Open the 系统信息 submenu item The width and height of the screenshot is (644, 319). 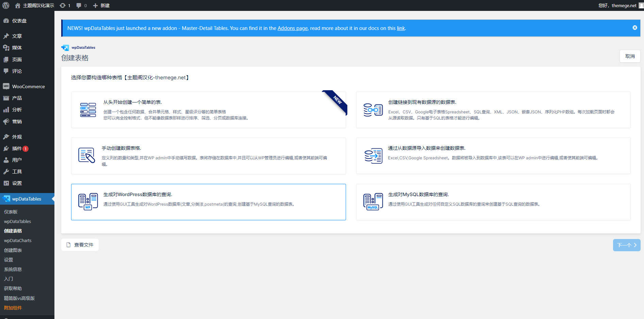(x=13, y=269)
